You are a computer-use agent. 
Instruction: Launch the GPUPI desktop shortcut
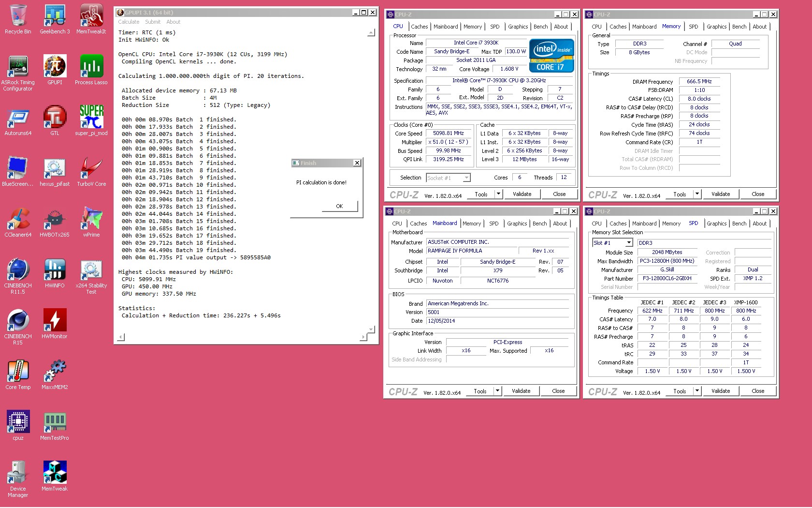[55, 70]
